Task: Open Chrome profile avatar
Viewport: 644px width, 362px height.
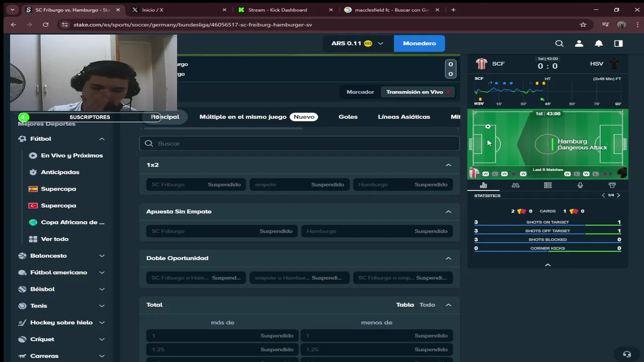Action: [x=621, y=25]
